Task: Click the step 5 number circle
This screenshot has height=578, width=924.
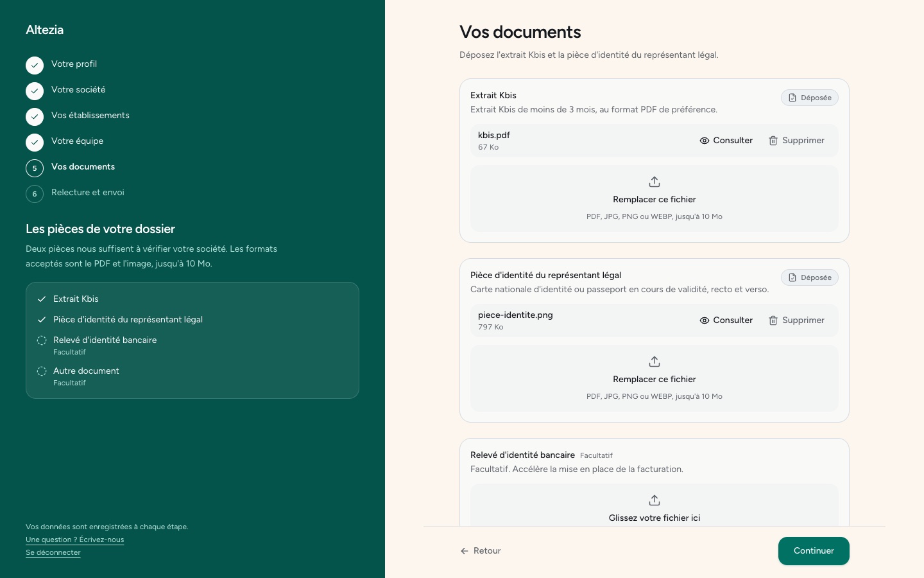Action: 35,168
